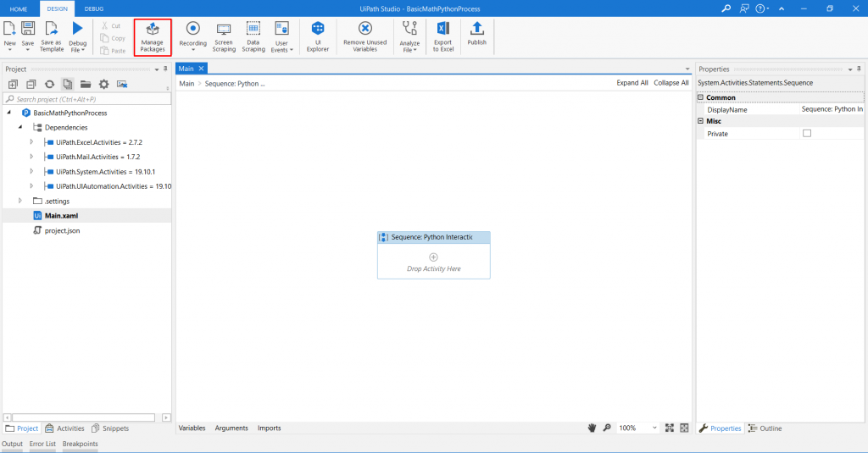Switch to the Outline tab
Viewport: 868px width, 453px height.
[765, 428]
